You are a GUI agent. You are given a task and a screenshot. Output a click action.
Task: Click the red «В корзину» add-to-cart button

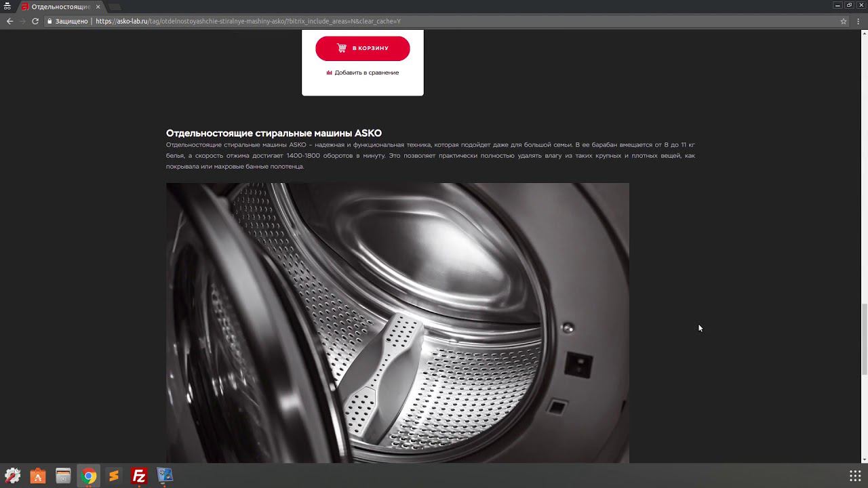362,48
